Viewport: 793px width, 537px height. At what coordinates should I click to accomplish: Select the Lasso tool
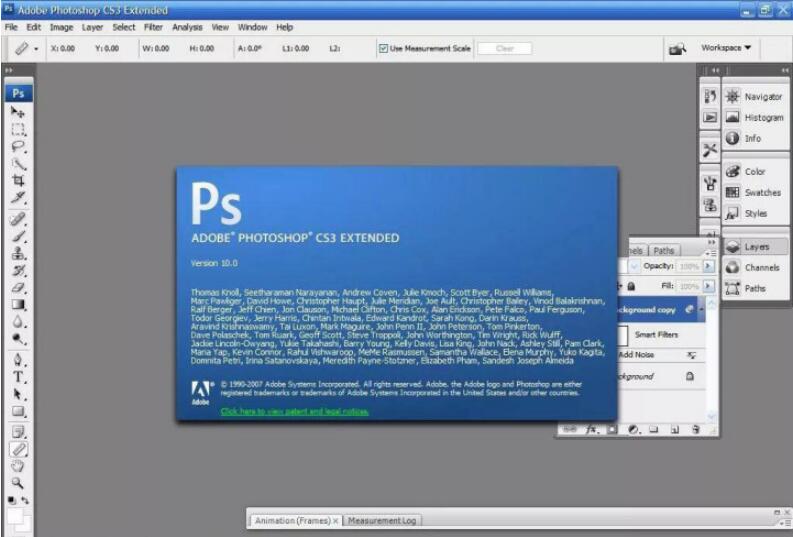[x=18, y=147]
